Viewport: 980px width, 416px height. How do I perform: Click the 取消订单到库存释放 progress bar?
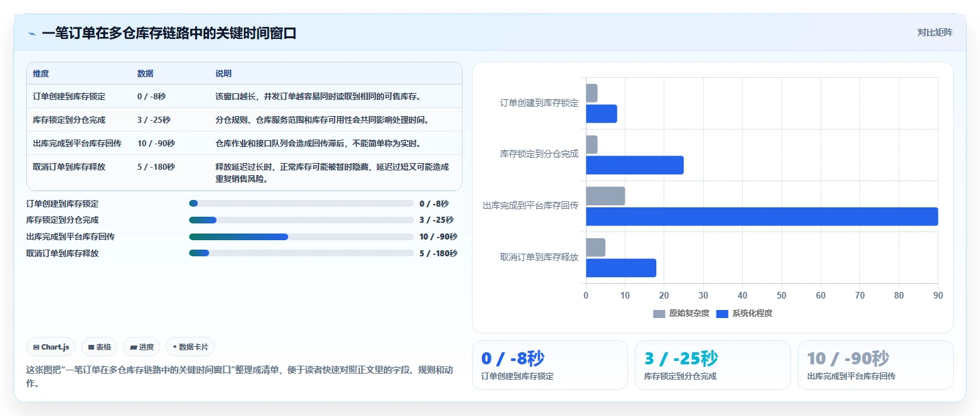[x=302, y=253]
